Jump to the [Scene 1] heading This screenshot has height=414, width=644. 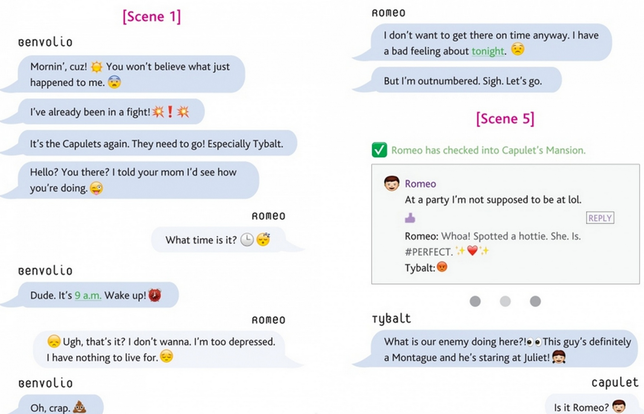coord(152,16)
